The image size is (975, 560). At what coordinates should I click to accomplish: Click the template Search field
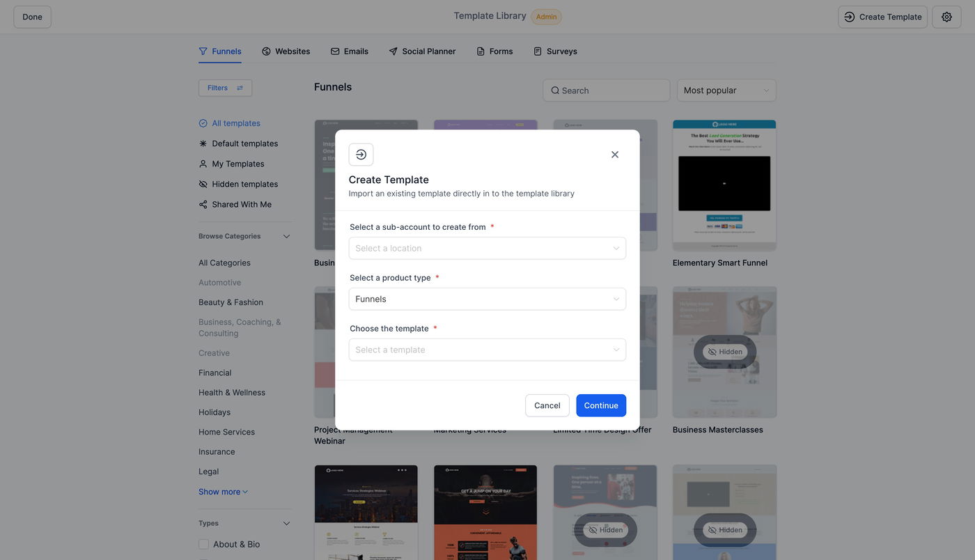pos(607,91)
